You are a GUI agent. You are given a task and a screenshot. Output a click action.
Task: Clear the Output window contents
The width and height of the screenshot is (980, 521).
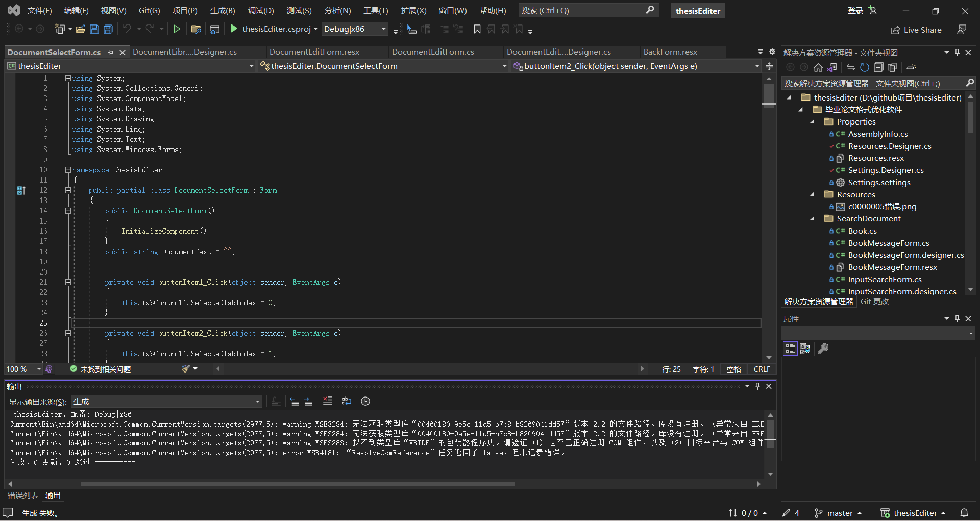coord(328,402)
